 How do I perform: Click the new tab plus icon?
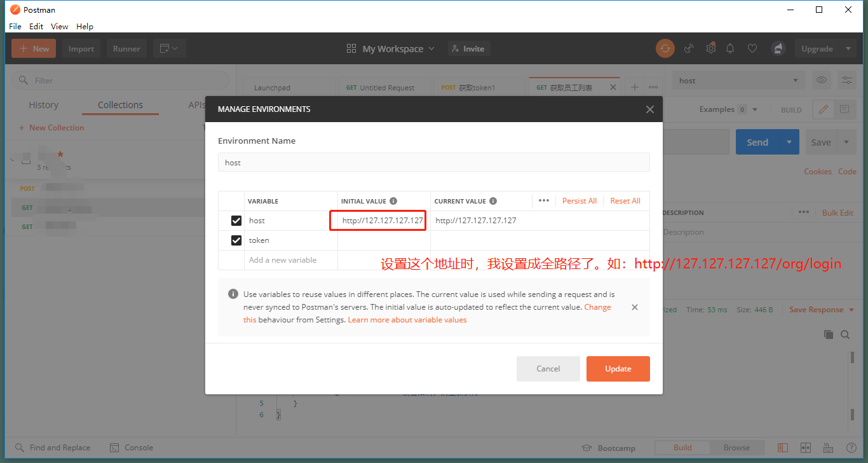click(x=634, y=87)
